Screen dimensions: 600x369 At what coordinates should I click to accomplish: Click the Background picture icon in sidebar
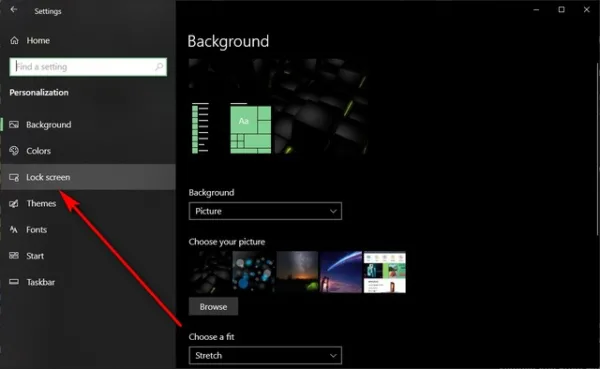pos(14,124)
